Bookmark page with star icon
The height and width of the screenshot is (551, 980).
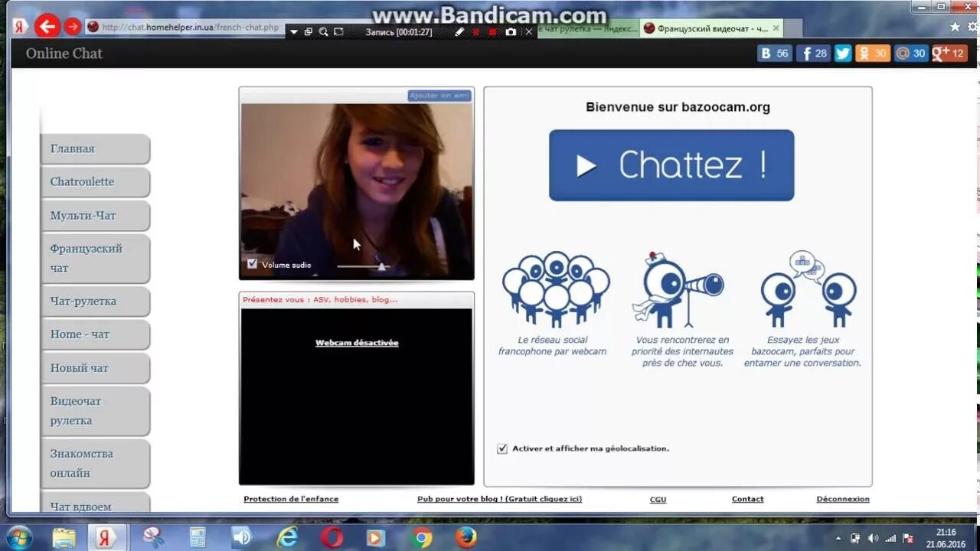(955, 27)
